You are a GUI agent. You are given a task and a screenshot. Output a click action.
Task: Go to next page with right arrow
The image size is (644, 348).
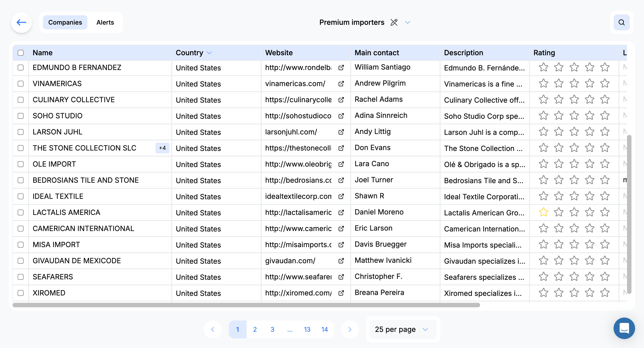(350, 329)
